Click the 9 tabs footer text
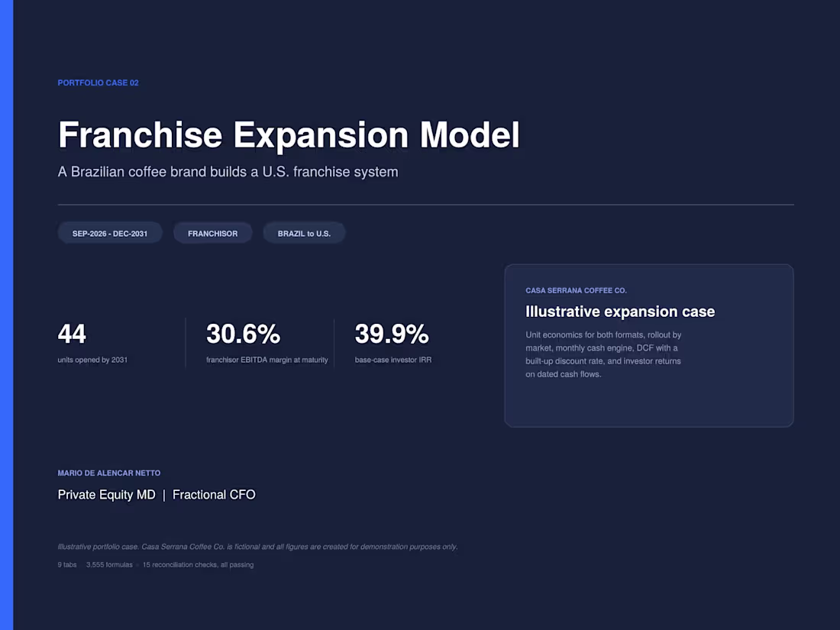Screen dimensions: 840x630 pos(67,564)
